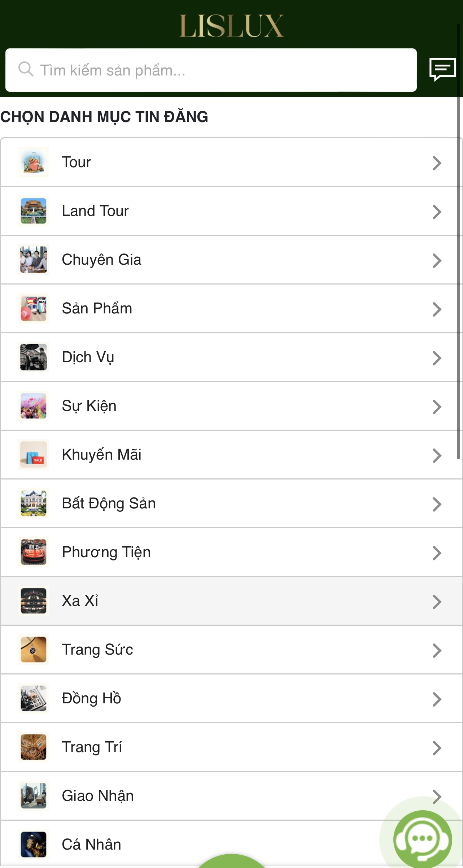The width and height of the screenshot is (463, 868).
Task: Click the green customer support chat bubble
Action: (422, 838)
